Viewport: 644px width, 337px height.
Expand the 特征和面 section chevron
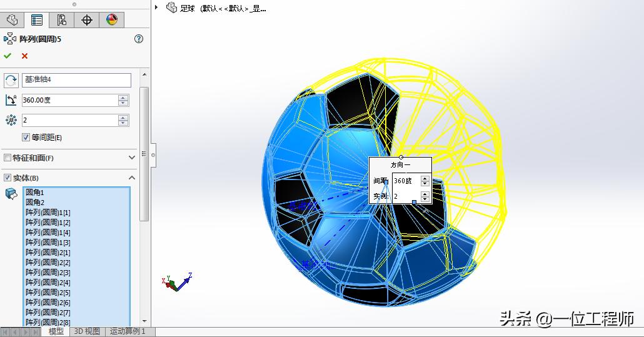coord(132,158)
